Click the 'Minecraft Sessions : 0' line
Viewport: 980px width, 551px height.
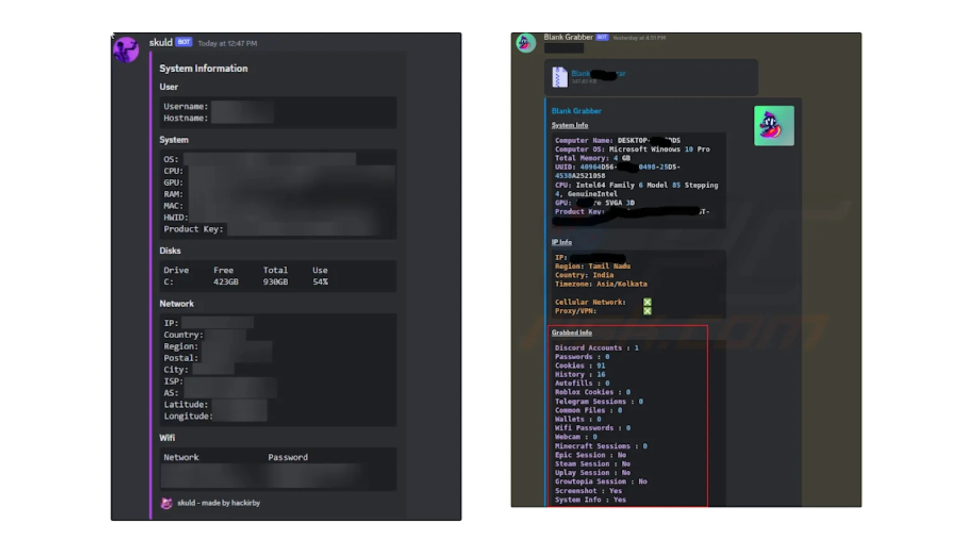601,446
